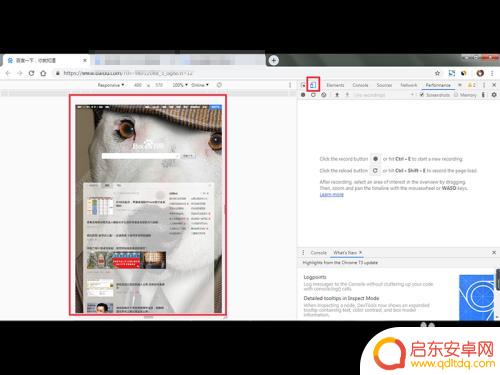Open Performance capture settings gear

pyautogui.click(x=494, y=95)
